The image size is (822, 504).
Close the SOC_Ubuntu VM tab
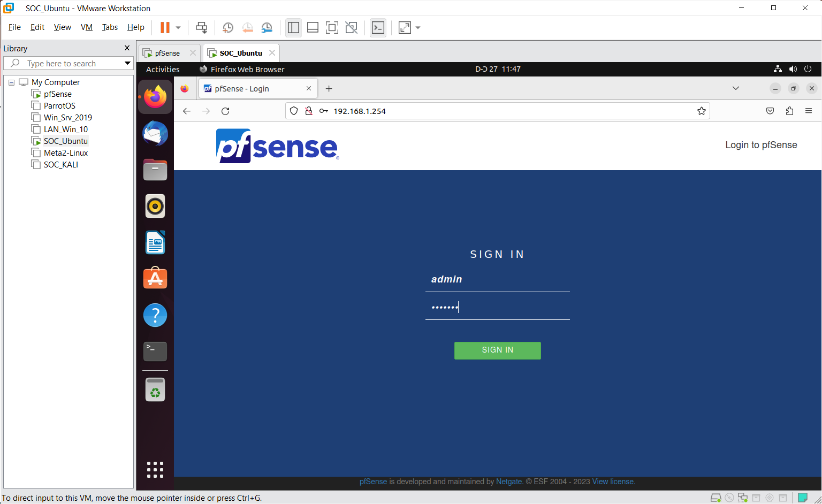click(272, 53)
